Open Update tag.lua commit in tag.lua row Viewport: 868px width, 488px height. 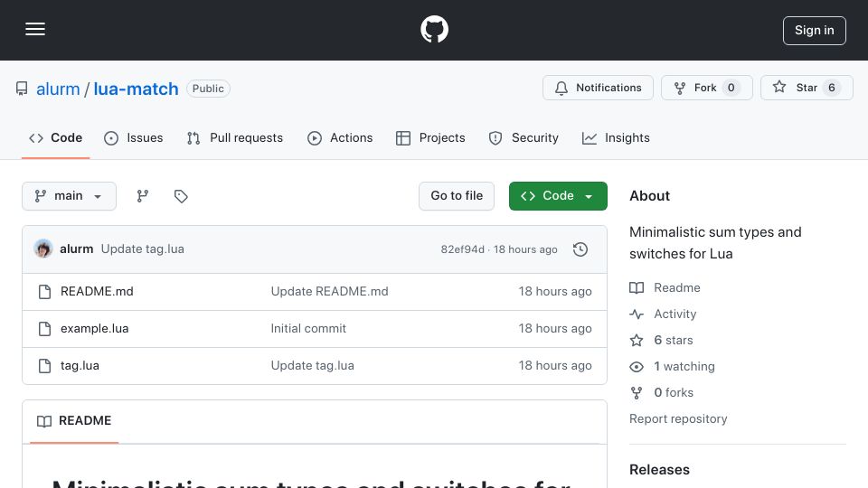coord(312,366)
